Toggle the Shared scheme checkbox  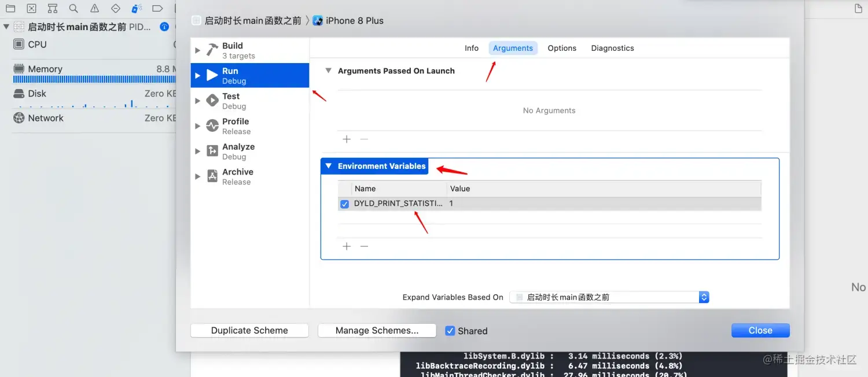point(450,331)
